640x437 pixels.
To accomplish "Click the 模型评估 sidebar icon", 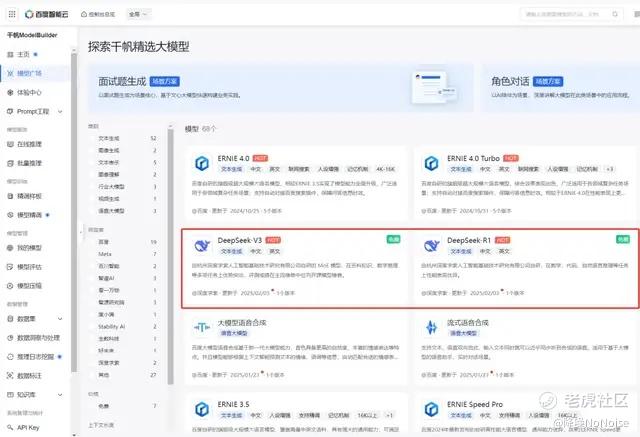I will tap(10, 267).
